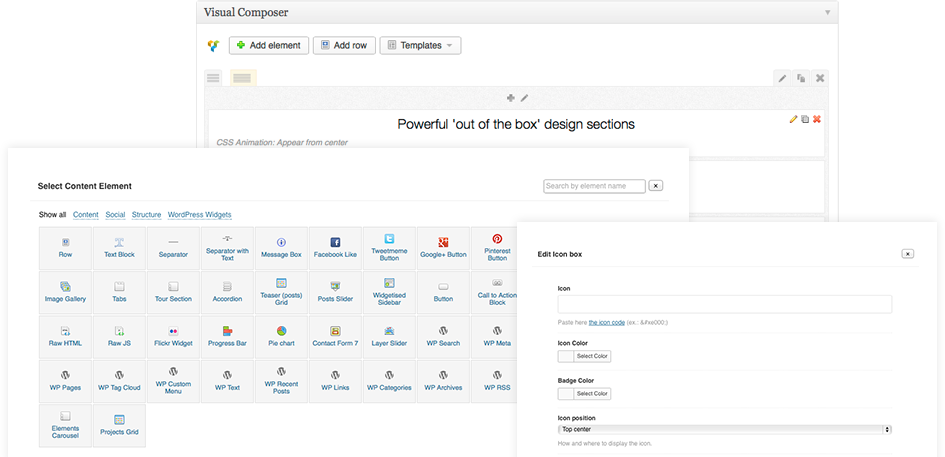
Task: Open the icon code link
Action: pyautogui.click(x=606, y=322)
